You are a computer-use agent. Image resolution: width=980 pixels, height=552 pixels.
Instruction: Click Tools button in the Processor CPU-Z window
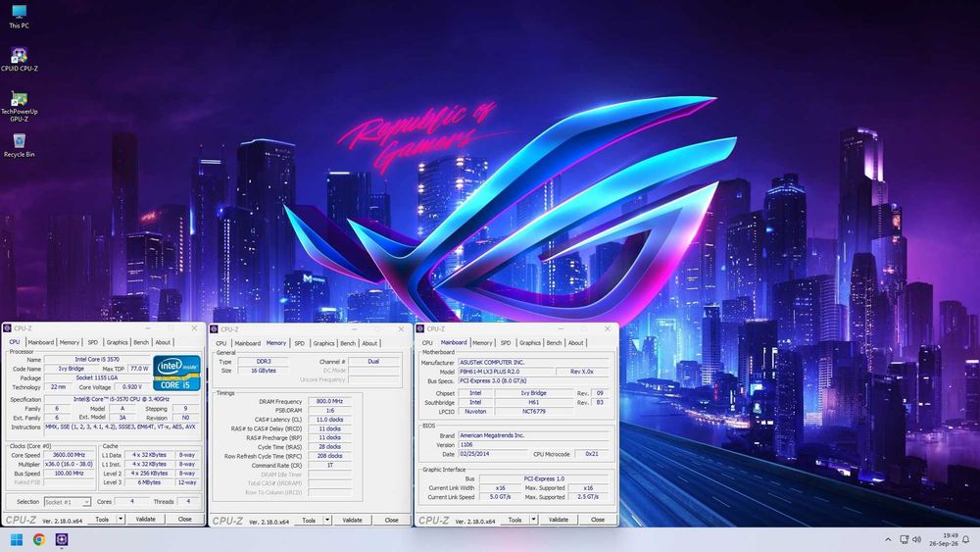(102, 519)
